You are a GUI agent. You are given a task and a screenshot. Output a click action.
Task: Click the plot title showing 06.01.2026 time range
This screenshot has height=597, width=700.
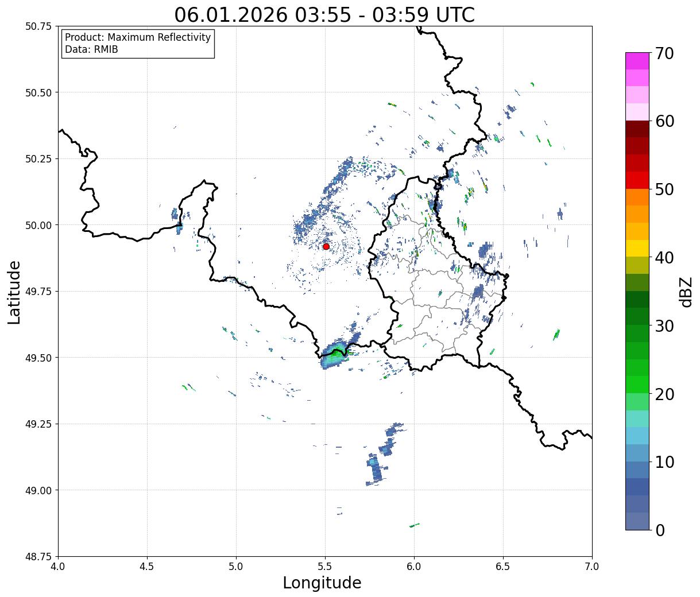pyautogui.click(x=324, y=14)
